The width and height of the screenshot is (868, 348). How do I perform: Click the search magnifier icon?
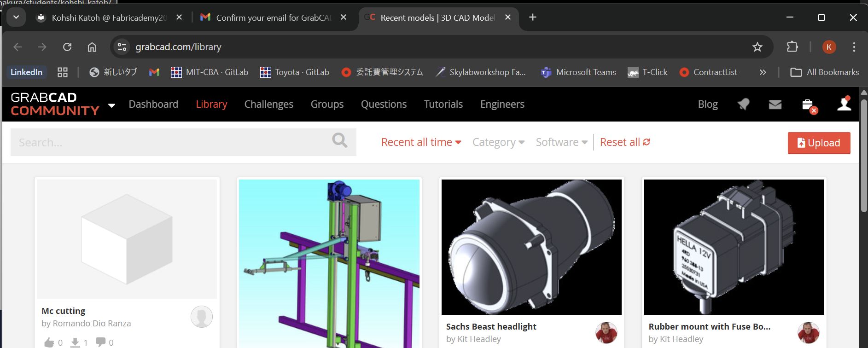pos(339,140)
